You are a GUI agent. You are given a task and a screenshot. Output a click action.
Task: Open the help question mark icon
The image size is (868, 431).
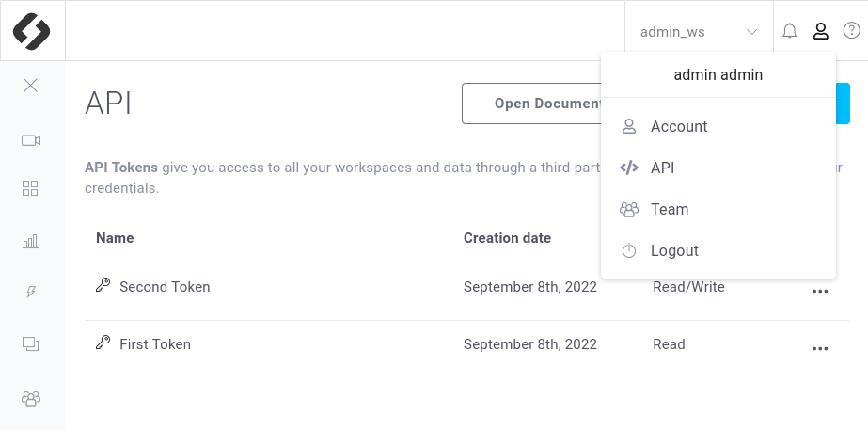point(851,30)
